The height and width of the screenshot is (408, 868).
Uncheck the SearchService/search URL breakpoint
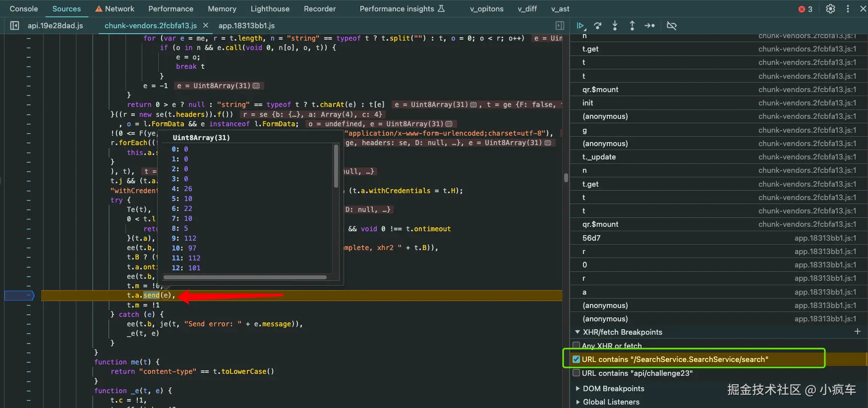pyautogui.click(x=577, y=359)
